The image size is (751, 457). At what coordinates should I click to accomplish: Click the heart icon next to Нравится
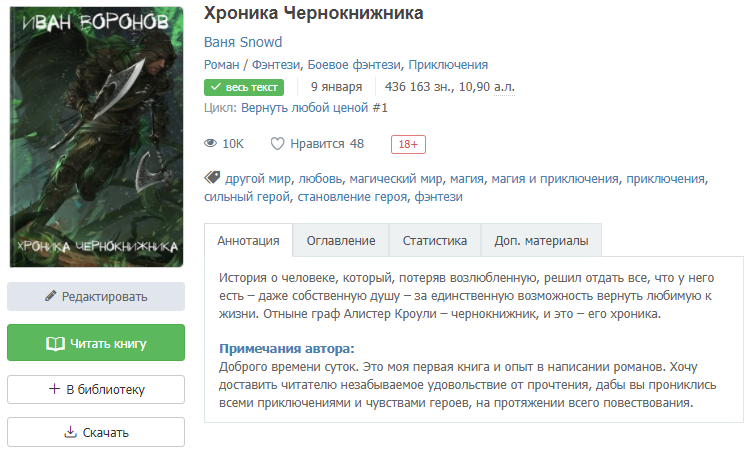(x=278, y=144)
